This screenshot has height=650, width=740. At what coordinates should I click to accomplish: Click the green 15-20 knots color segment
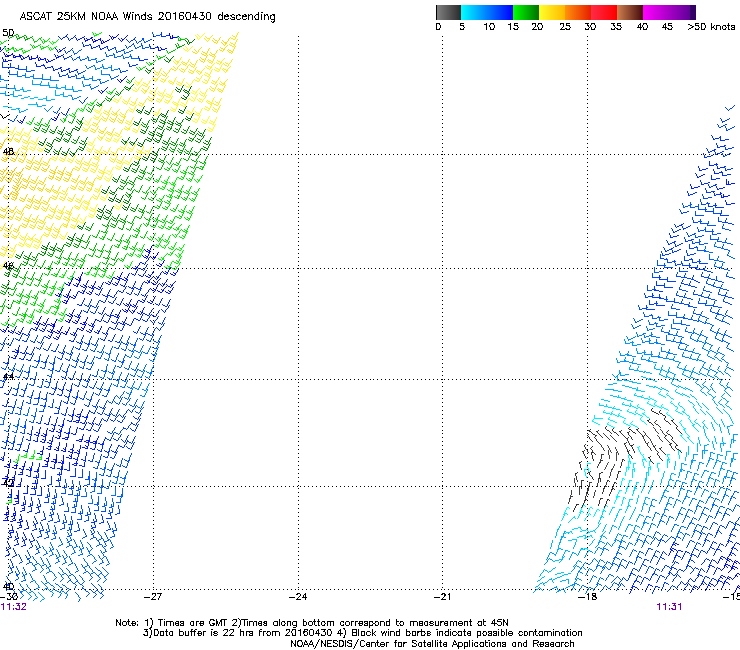coord(526,12)
